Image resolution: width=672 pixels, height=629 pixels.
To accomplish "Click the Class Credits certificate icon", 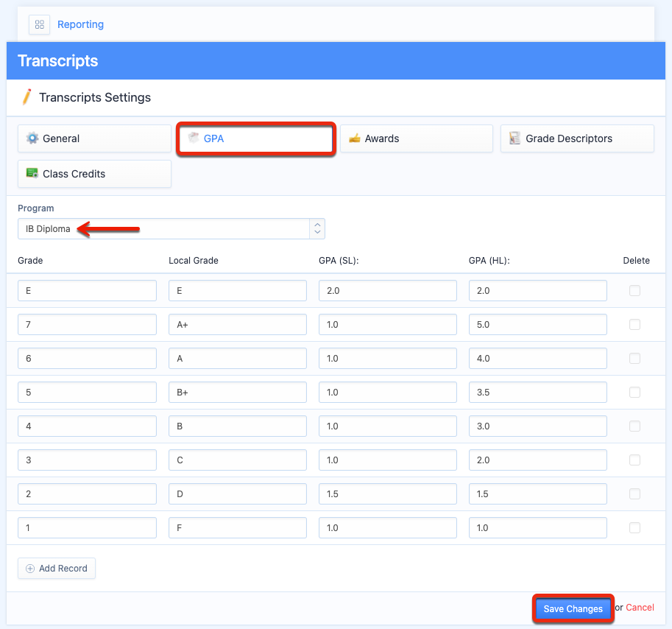I will [x=32, y=173].
